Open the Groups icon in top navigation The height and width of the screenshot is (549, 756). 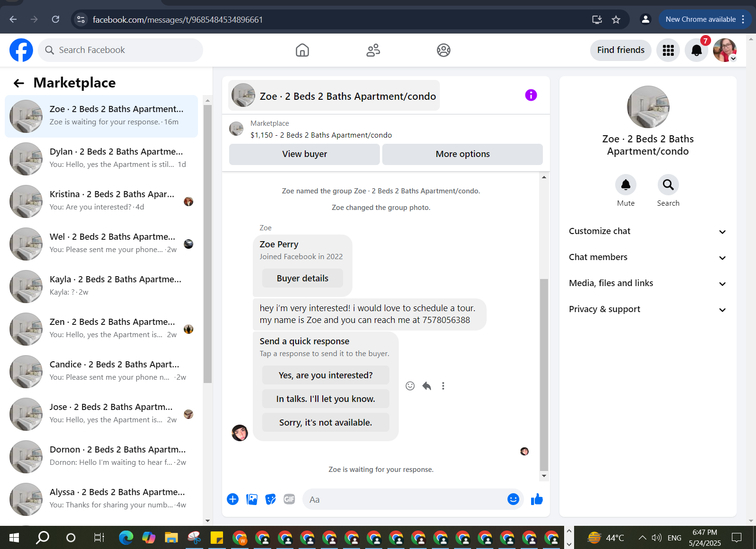click(444, 50)
